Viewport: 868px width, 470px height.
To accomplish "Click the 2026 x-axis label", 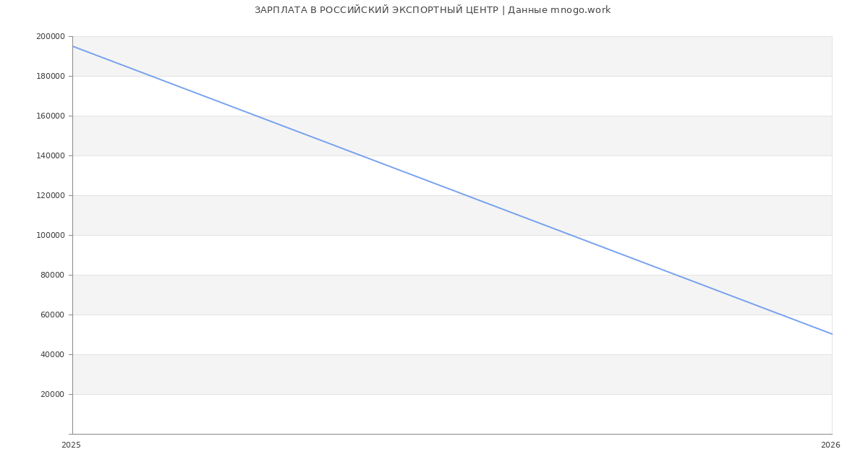I will pyautogui.click(x=830, y=445).
